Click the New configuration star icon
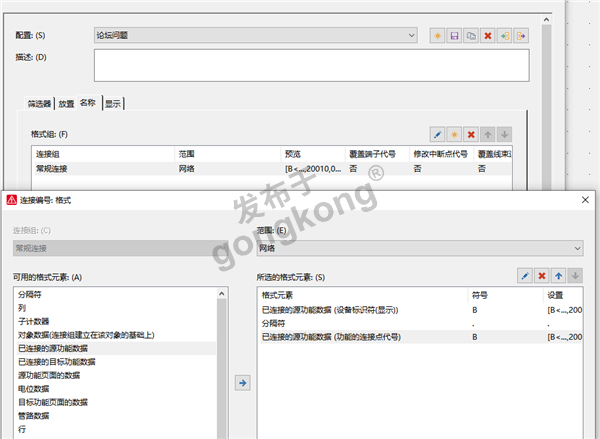 click(x=437, y=36)
